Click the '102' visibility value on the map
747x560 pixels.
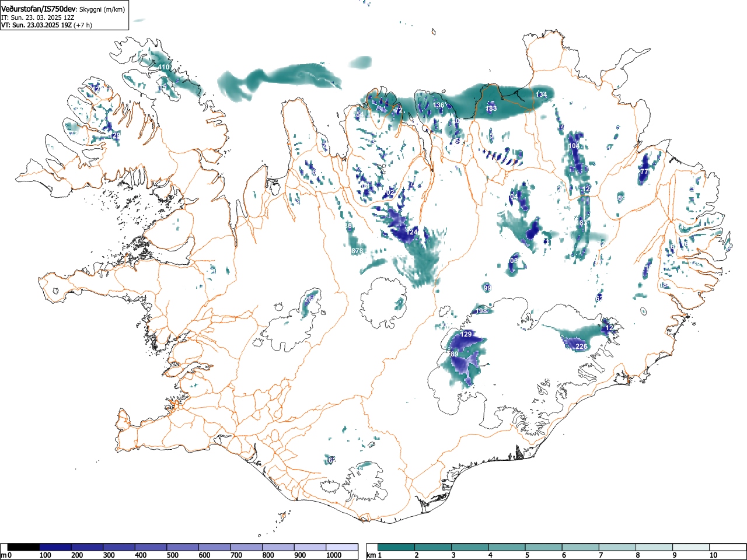[x=389, y=192]
